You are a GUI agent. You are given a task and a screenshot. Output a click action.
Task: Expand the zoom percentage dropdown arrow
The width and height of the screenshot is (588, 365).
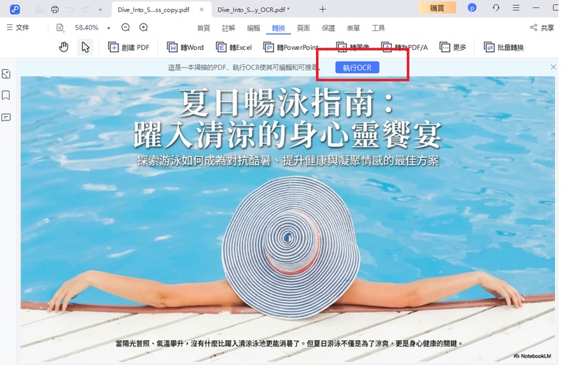point(109,28)
